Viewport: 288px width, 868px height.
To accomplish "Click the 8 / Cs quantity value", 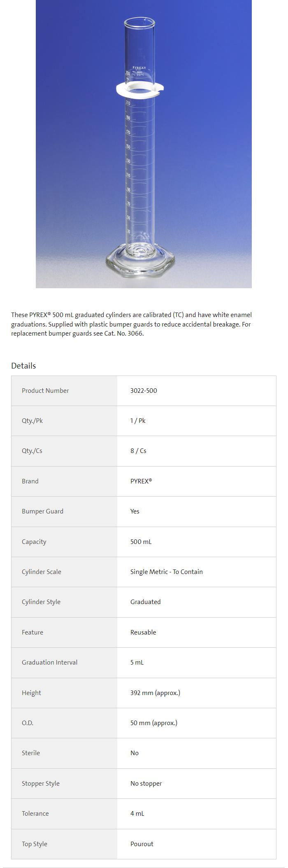I will [x=138, y=450].
